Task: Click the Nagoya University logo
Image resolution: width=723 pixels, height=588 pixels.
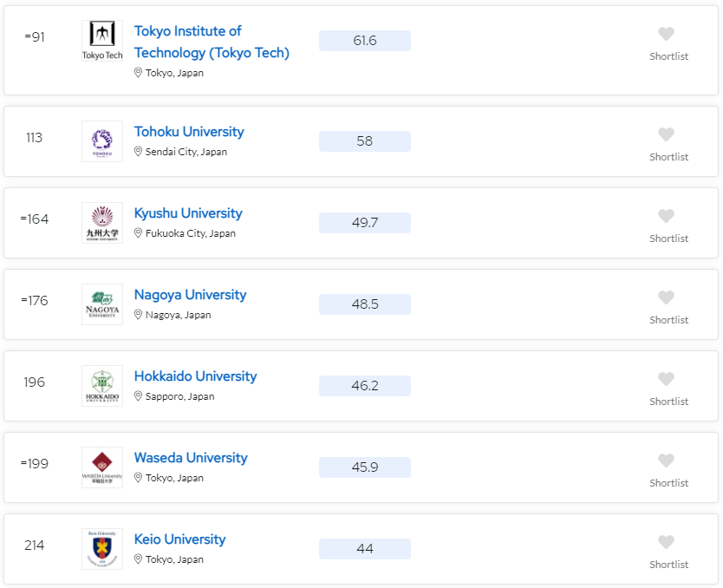Action: (x=102, y=304)
